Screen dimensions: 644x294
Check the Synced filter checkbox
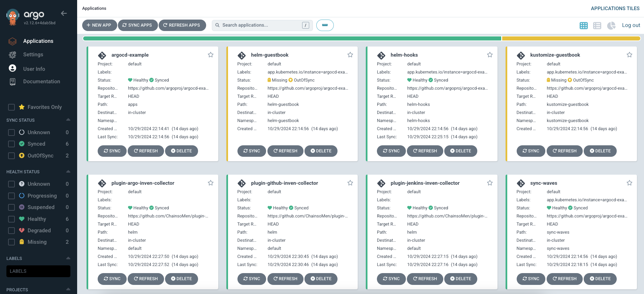[x=11, y=144]
